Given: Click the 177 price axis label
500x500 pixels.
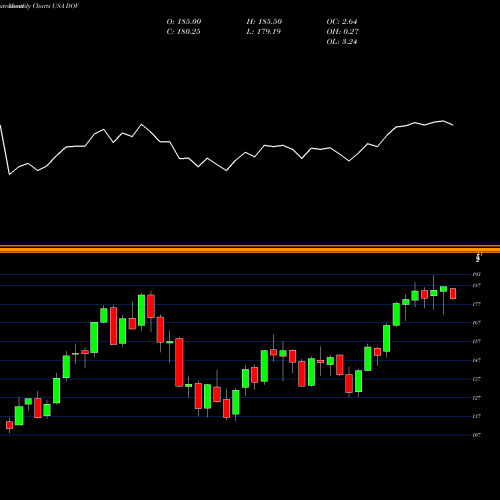Looking at the screenshot, I should point(477,304).
